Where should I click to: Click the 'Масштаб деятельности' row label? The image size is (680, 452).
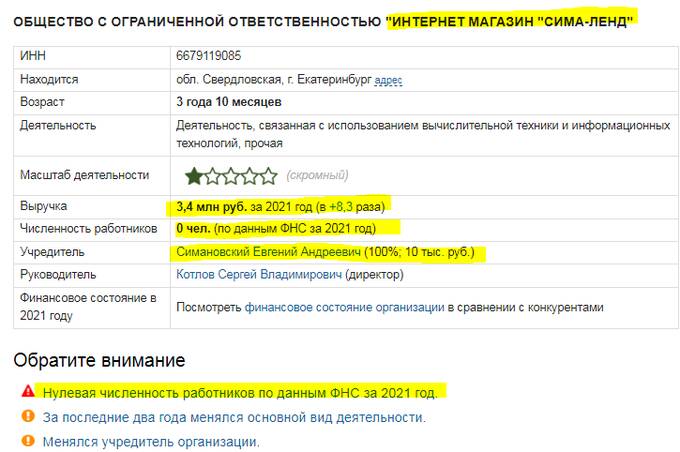[x=85, y=175]
